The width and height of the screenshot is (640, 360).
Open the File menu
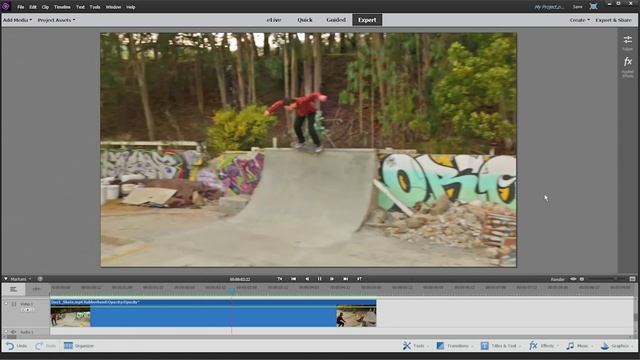(20, 7)
